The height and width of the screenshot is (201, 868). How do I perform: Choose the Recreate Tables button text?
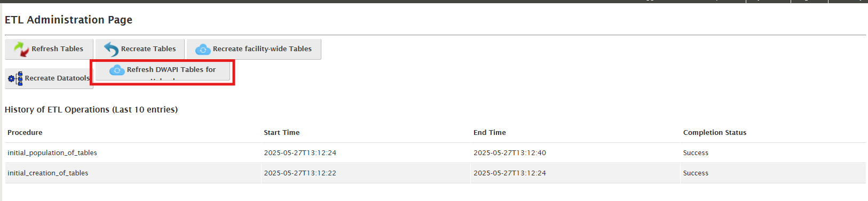(x=148, y=49)
